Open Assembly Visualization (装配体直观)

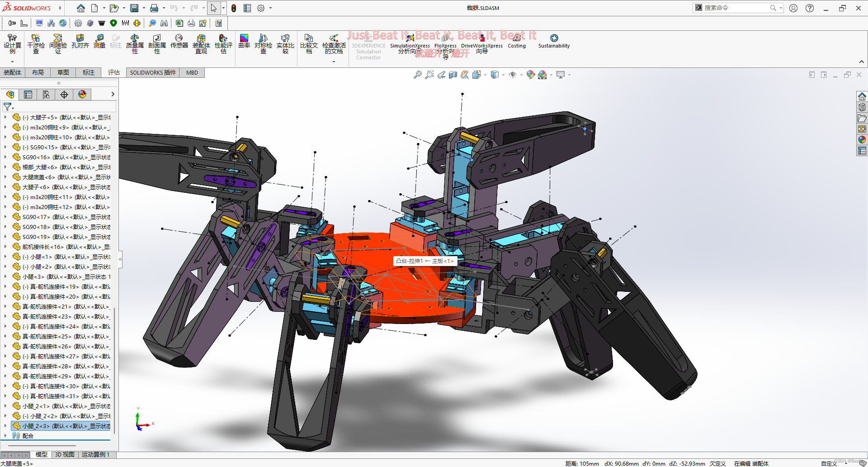[201, 44]
